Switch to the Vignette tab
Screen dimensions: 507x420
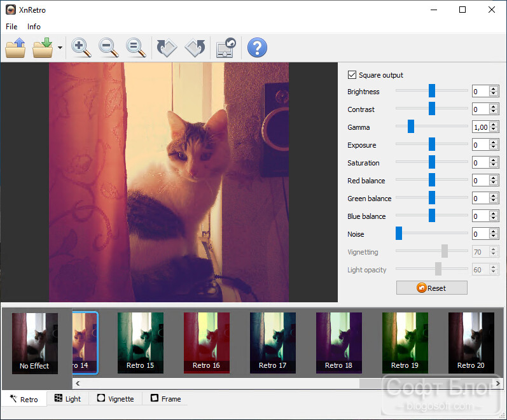[x=115, y=398]
